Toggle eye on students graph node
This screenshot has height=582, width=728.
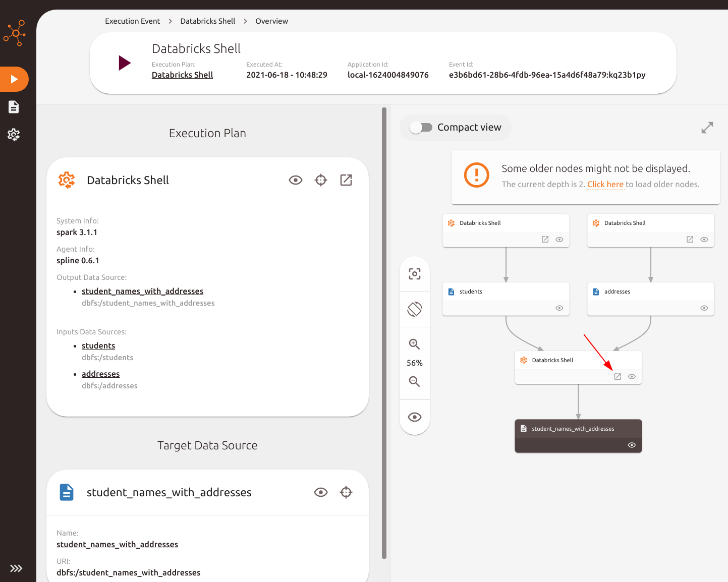pyautogui.click(x=559, y=308)
